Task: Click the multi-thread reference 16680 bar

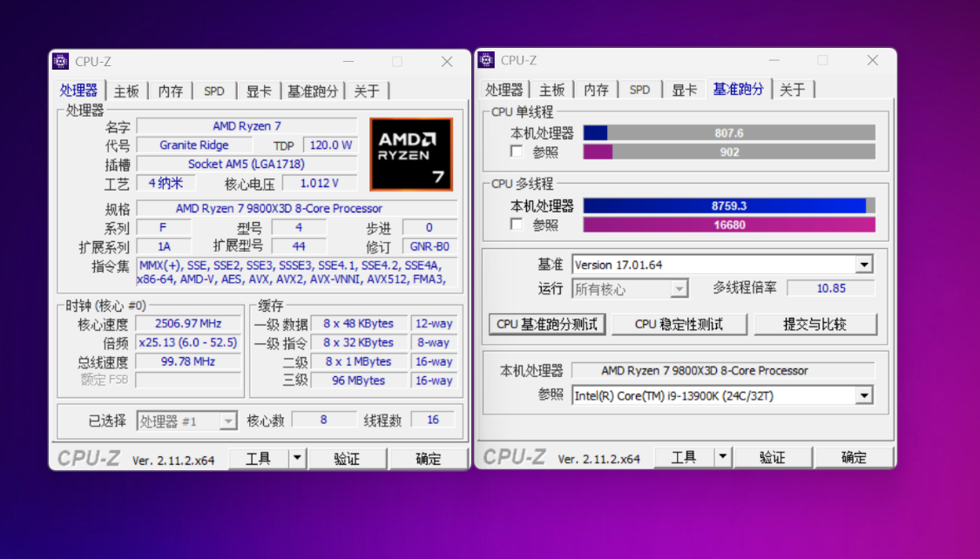Action: (x=729, y=225)
